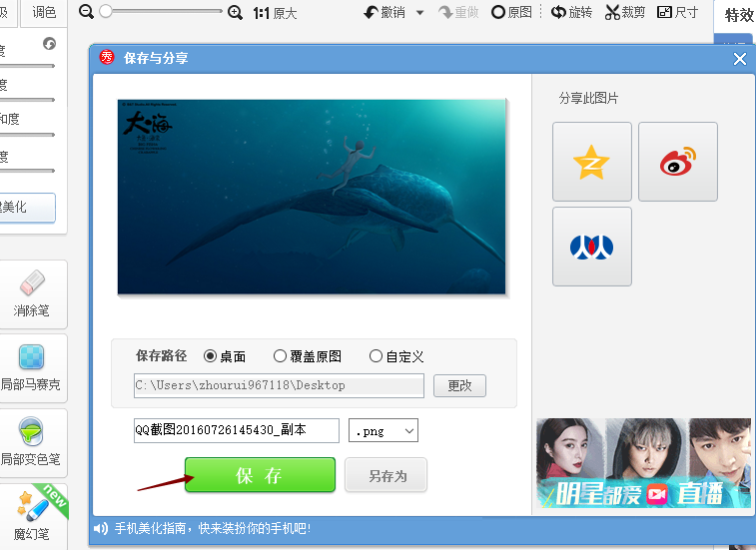
Task: Click the 更改 change path button
Action: [x=459, y=385]
